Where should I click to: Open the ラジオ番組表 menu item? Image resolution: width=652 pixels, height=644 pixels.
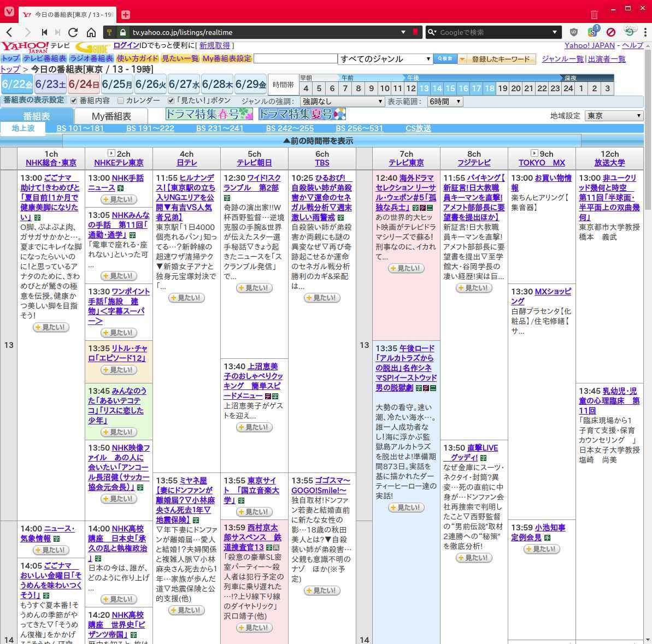(x=91, y=58)
